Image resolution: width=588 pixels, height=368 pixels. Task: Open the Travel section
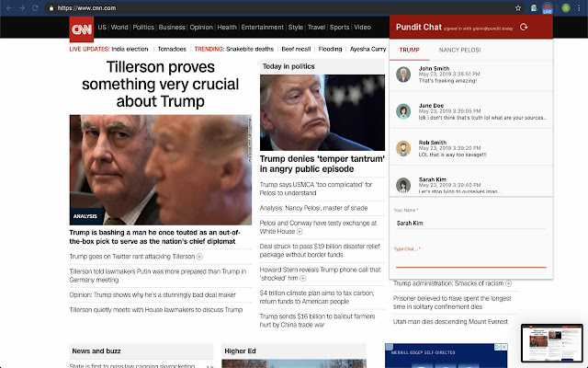[x=316, y=27]
